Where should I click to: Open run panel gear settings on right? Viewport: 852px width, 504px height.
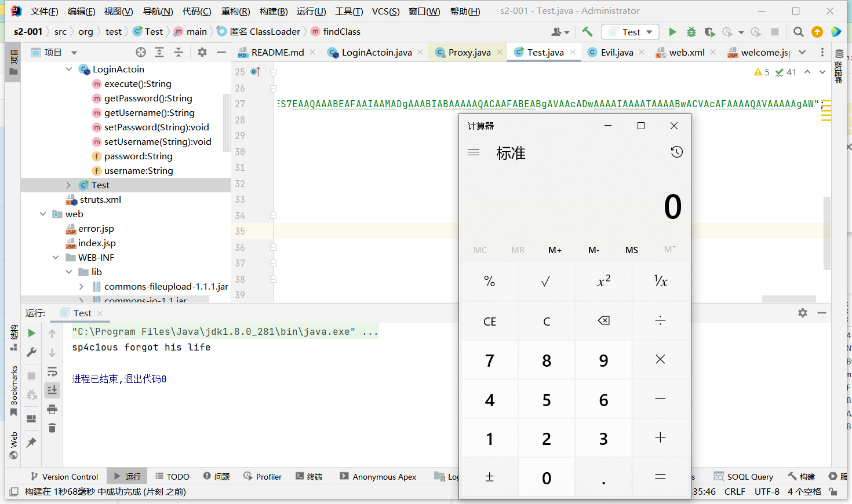(x=803, y=313)
